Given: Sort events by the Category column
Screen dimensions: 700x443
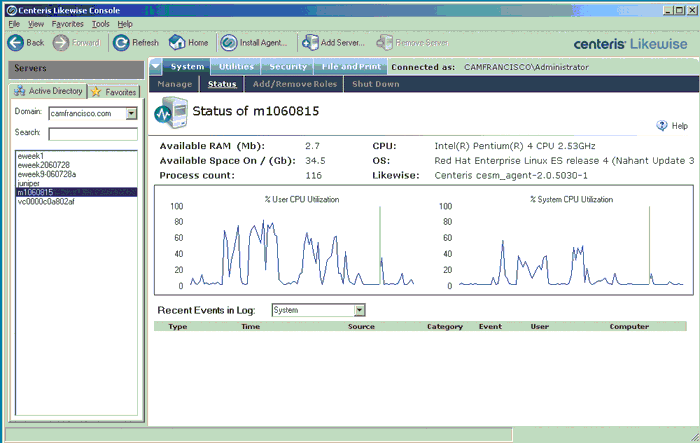Looking at the screenshot, I should pos(445,326).
